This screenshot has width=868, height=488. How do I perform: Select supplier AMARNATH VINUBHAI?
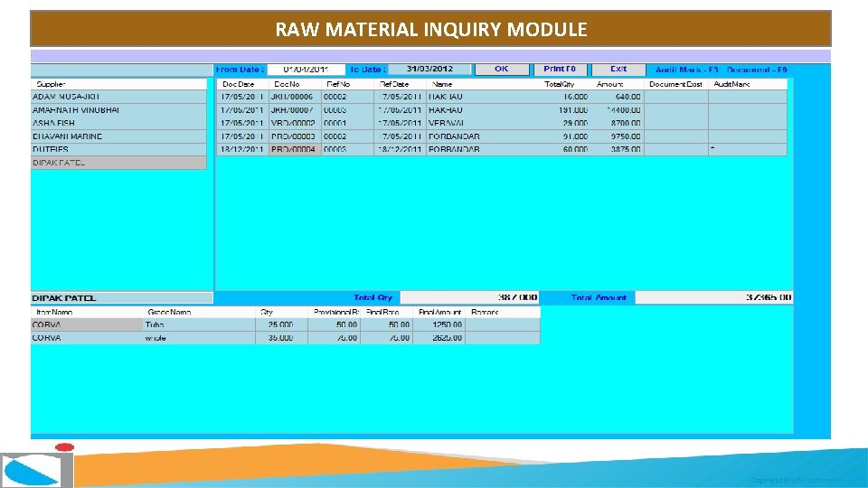[118, 110]
